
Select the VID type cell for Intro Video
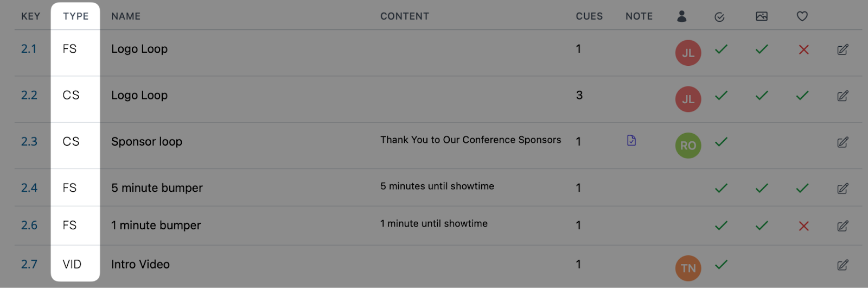[72, 265]
